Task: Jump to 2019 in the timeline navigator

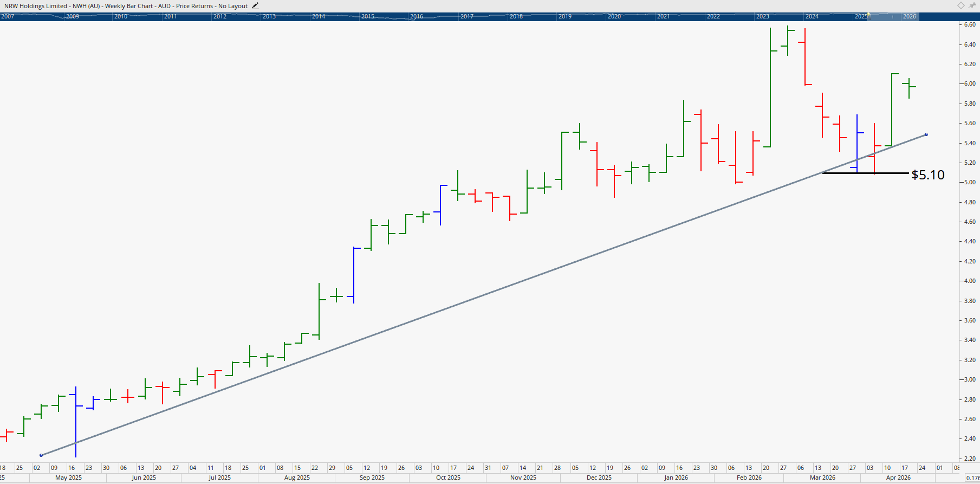Action: click(565, 16)
